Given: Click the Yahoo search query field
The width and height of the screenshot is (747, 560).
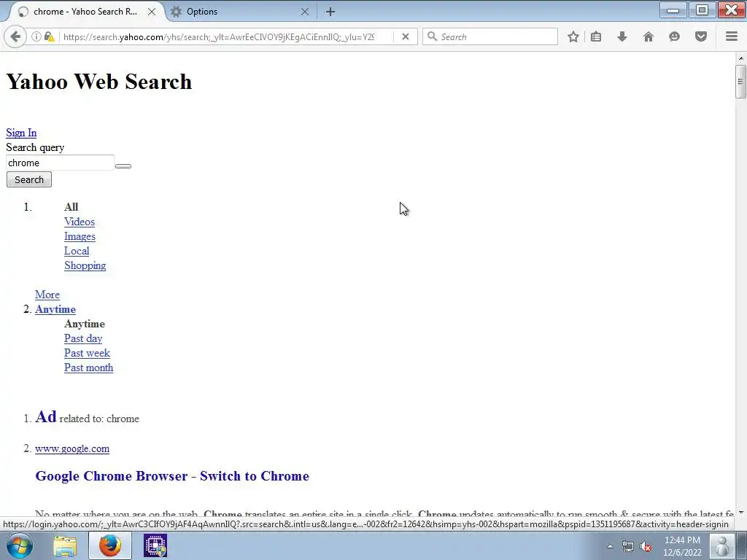Looking at the screenshot, I should point(60,163).
